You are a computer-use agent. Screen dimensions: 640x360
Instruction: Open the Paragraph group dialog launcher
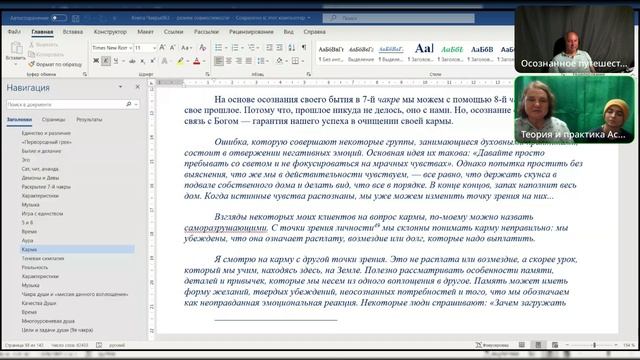(x=309, y=74)
